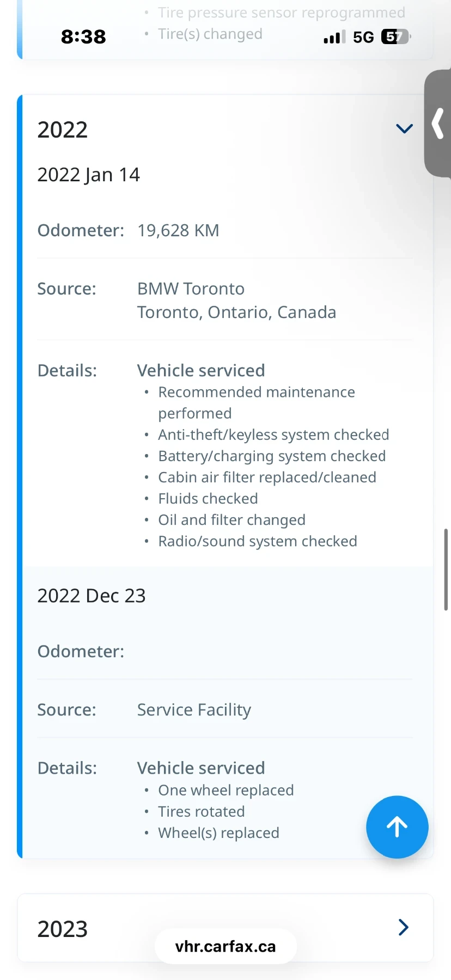
Task: Tap the BMW Toronto source name
Action: pos(191,289)
